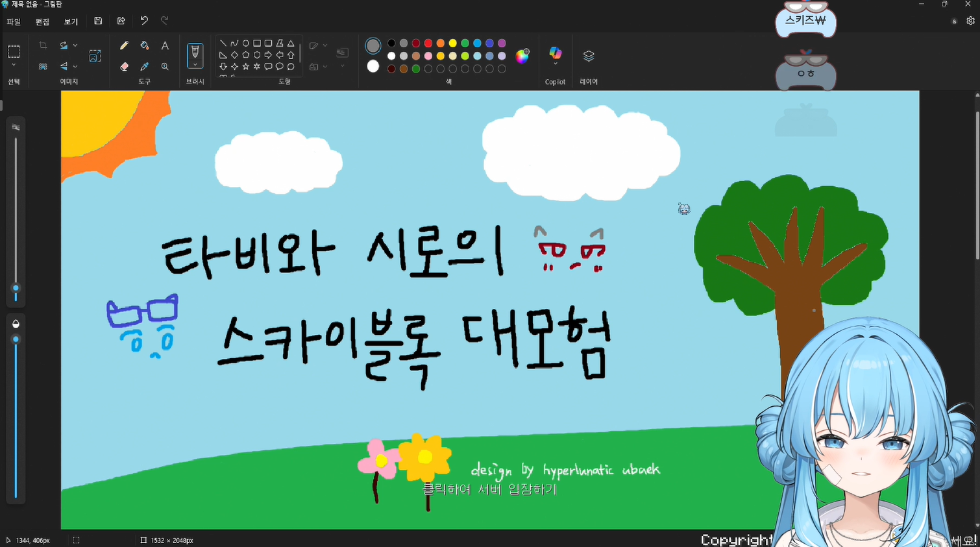Open the Edit colors wheel
Image resolution: width=980 pixels, height=547 pixels.
522,56
